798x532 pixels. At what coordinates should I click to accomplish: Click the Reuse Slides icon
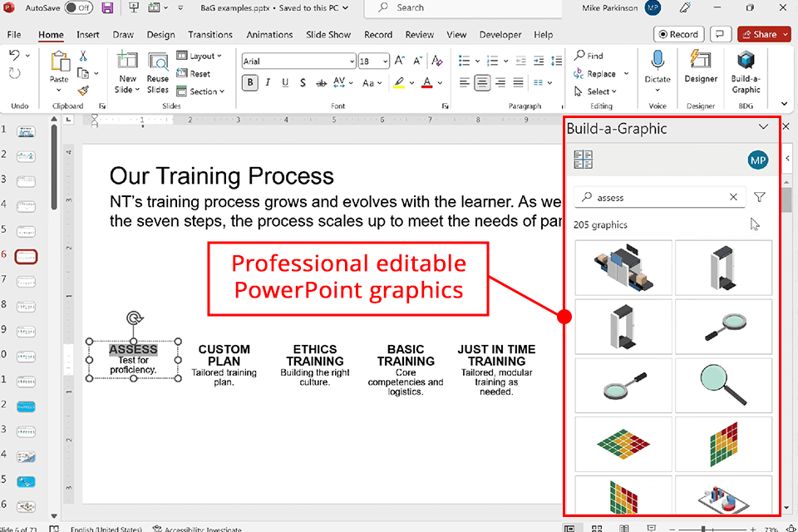[158, 62]
